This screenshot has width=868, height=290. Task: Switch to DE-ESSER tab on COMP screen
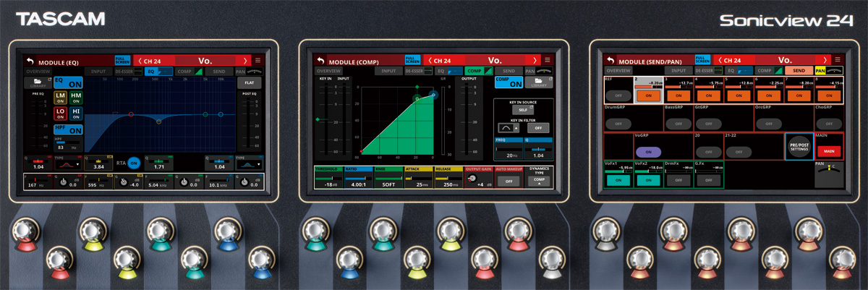(419, 72)
